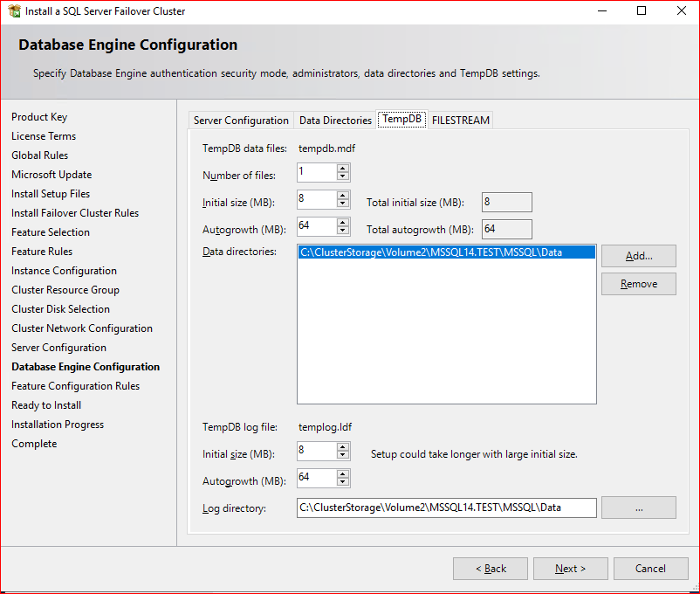
Task: Browse for log directory with ... button
Action: pos(639,508)
